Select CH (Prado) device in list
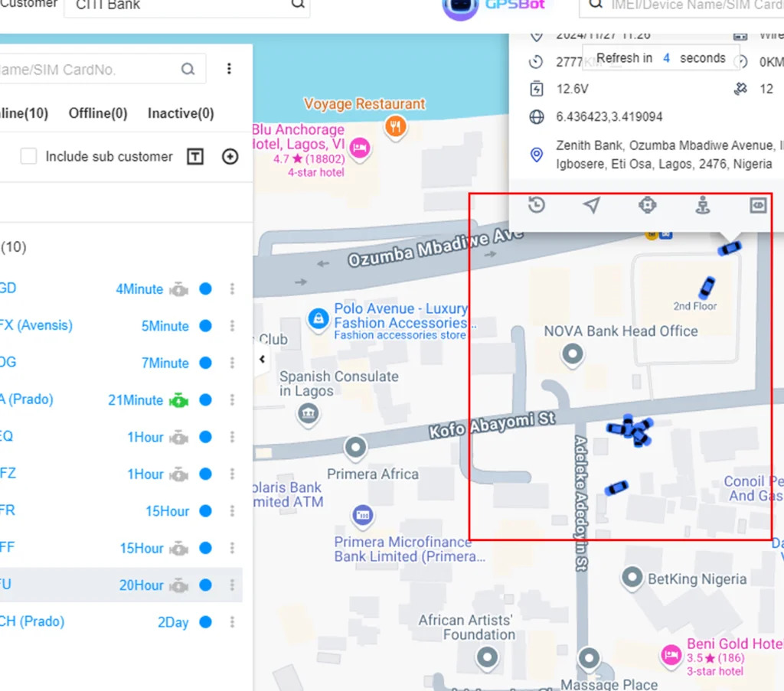This screenshot has width=784, height=691. 32,621
